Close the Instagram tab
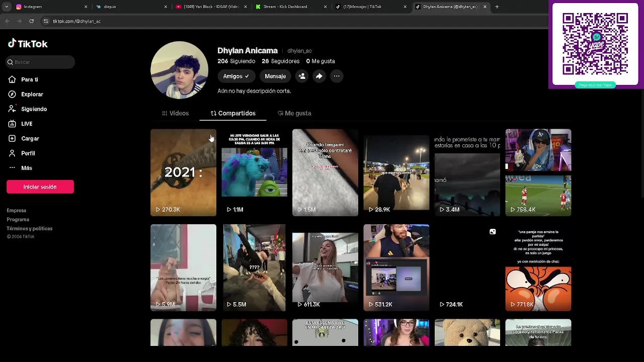 coord(86,7)
